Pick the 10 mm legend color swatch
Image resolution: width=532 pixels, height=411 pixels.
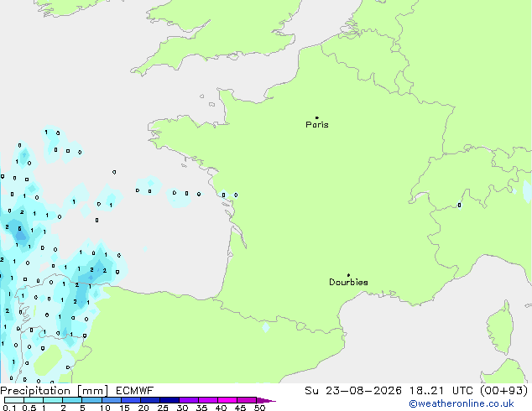click(111, 400)
